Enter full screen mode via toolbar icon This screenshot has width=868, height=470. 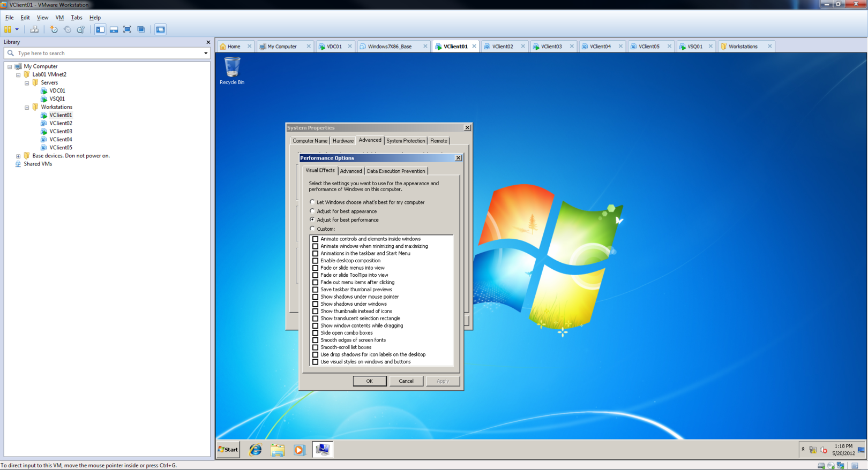click(128, 29)
